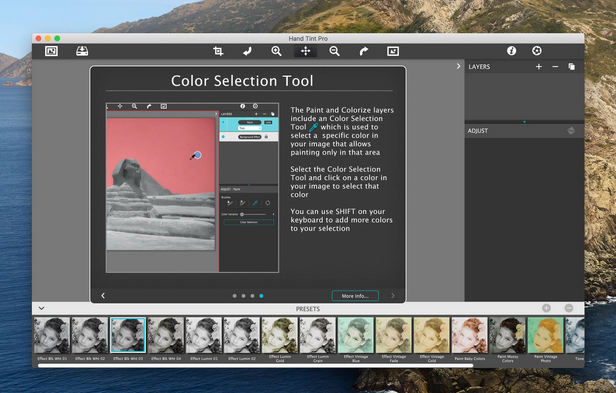Screen dimensions: 616x393
Task: Click the yellow macOS minimize window button
Action: 48,38
